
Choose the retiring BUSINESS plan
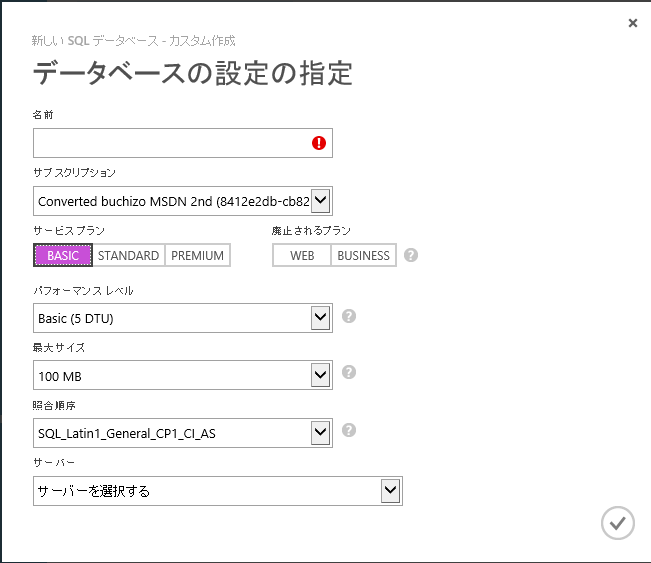[x=363, y=255]
